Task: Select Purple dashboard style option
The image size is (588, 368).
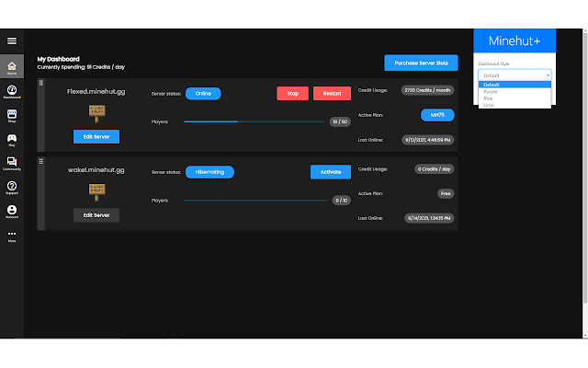Action: tap(514, 91)
